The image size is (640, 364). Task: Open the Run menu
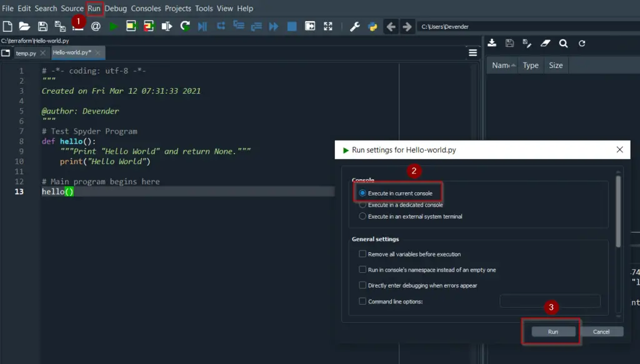pyautogui.click(x=95, y=8)
